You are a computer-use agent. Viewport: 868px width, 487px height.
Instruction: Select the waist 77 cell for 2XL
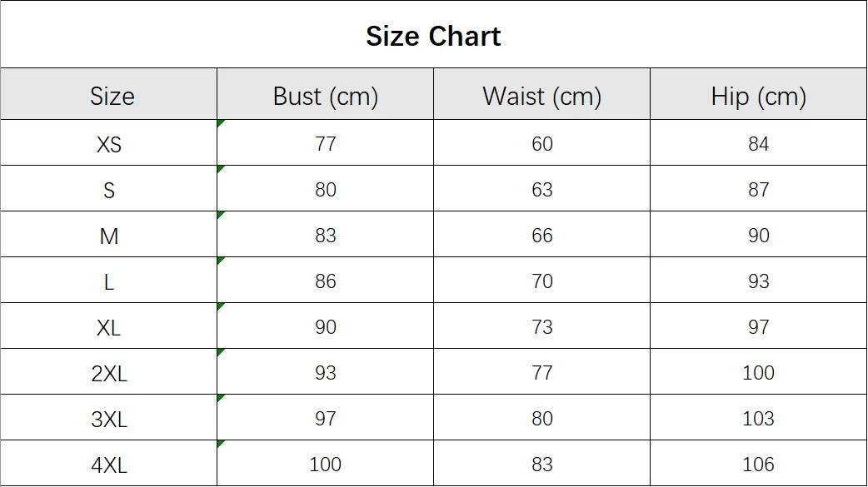click(542, 371)
